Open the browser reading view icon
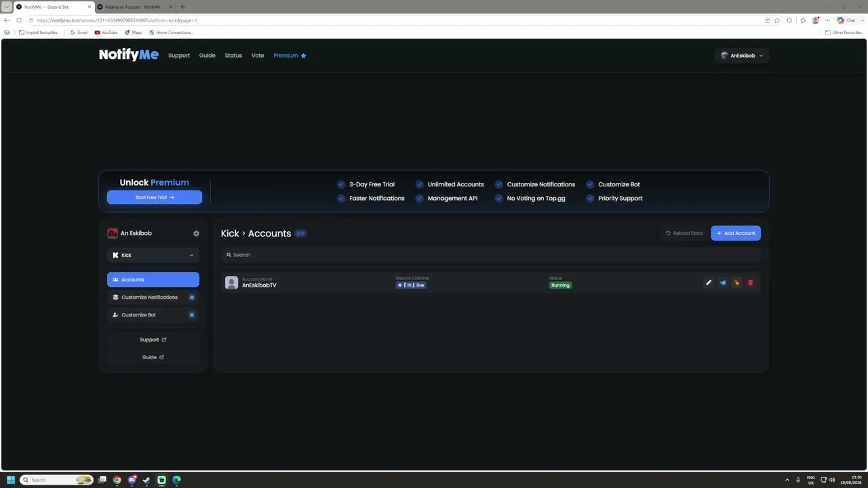 pyautogui.click(x=767, y=20)
